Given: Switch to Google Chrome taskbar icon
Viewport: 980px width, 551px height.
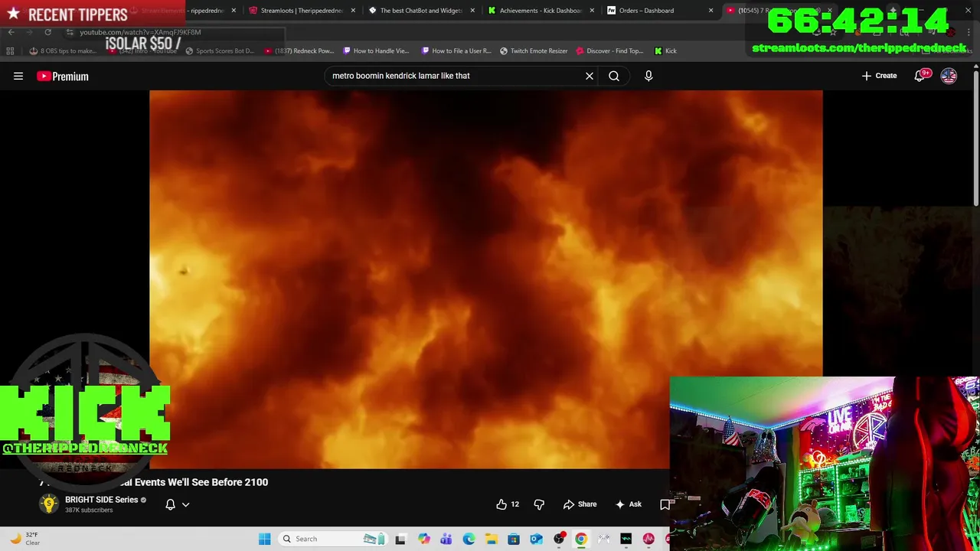Looking at the screenshot, I should coord(581,539).
